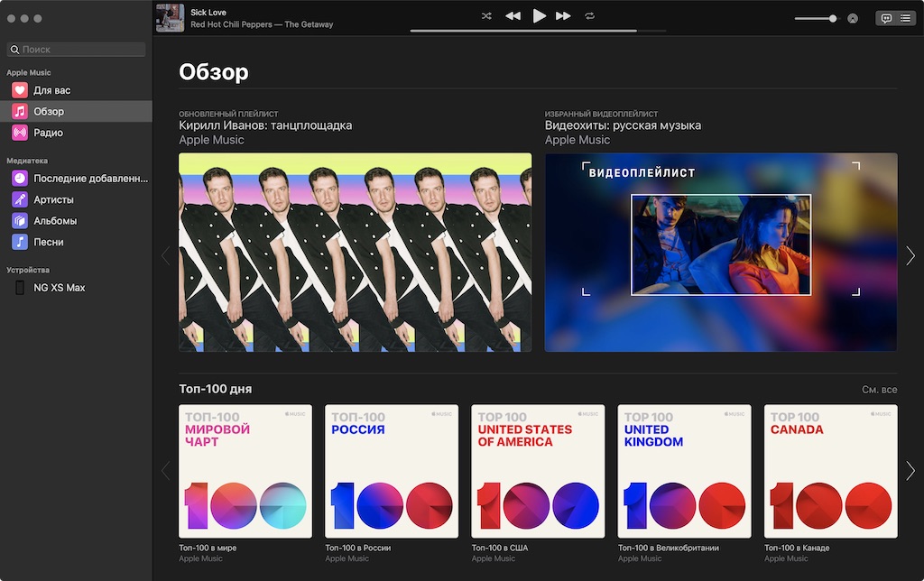Advance Топ-100 дня row with right chevron
This screenshot has width=924, height=581.
click(x=910, y=470)
